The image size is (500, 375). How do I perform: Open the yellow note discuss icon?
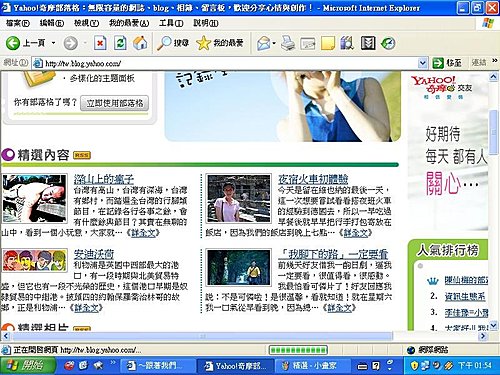328,43
